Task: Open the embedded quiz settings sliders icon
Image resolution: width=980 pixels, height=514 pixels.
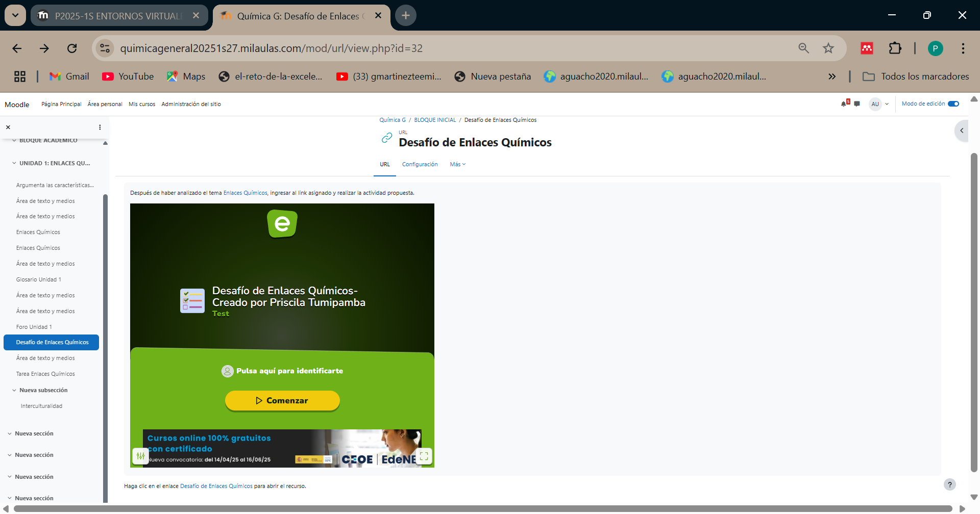Action: (140, 456)
